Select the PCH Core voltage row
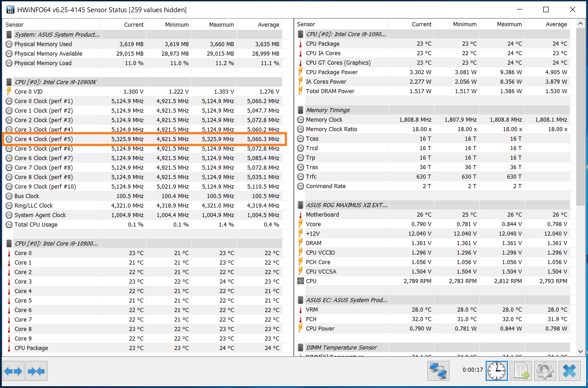588x388 pixels. pos(433,262)
